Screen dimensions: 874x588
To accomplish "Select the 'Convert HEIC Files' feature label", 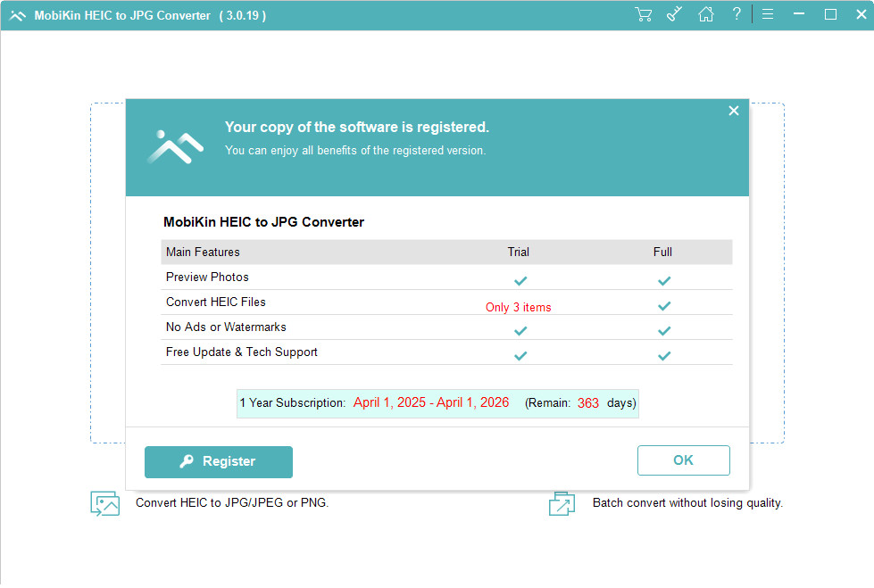I will (216, 302).
